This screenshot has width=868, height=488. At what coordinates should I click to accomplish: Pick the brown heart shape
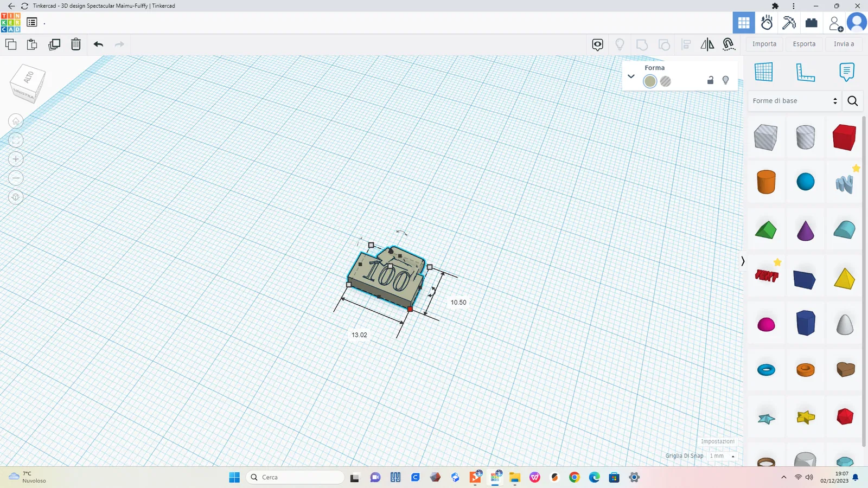tap(845, 369)
